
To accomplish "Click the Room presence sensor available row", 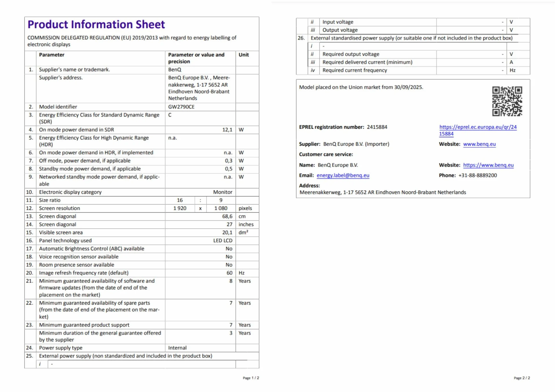I will pyautogui.click(x=142, y=265).
